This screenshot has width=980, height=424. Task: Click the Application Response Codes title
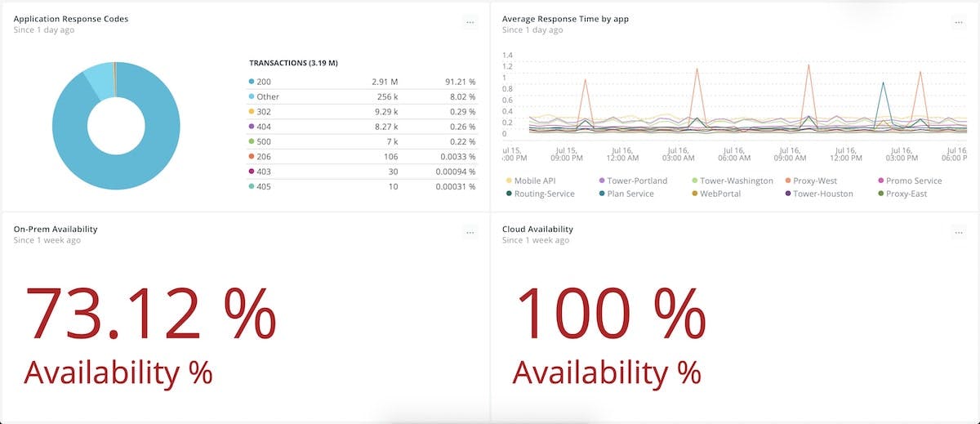[71, 19]
